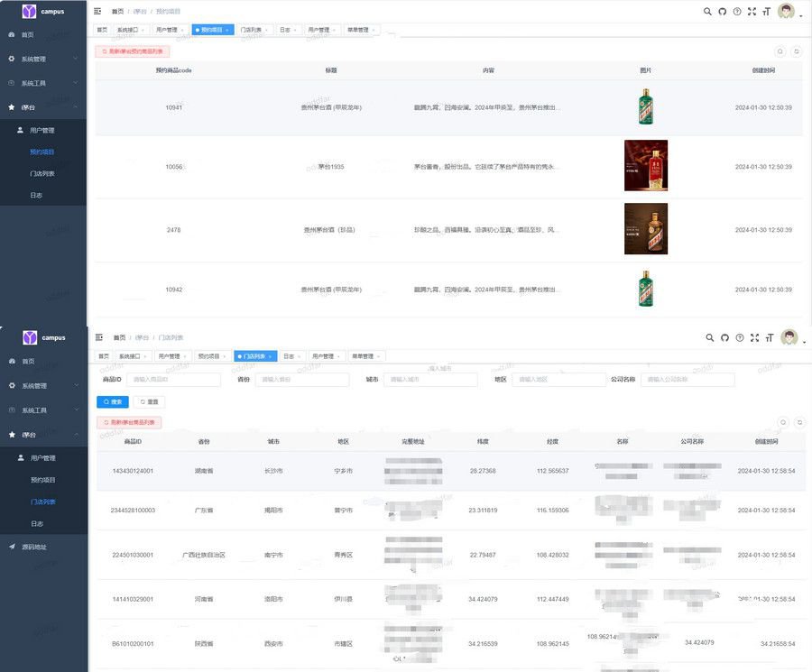
Task: Click font size icon in the lower header
Action: pyautogui.click(x=768, y=337)
